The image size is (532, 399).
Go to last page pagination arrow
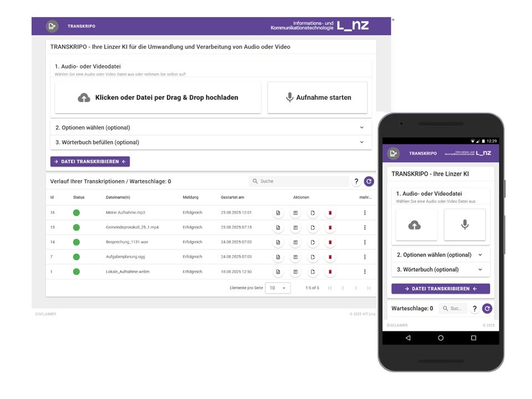(369, 288)
